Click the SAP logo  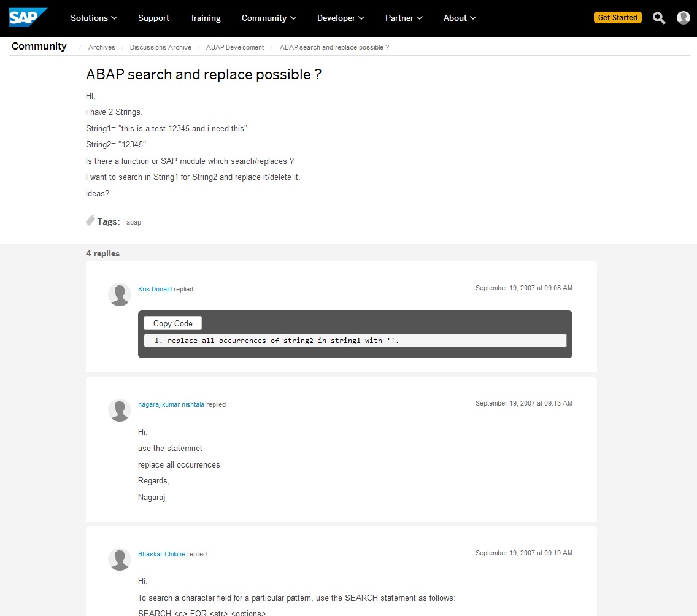click(27, 17)
